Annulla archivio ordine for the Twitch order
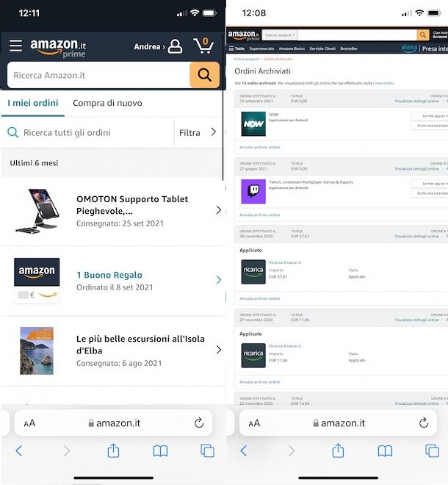 pyautogui.click(x=260, y=215)
